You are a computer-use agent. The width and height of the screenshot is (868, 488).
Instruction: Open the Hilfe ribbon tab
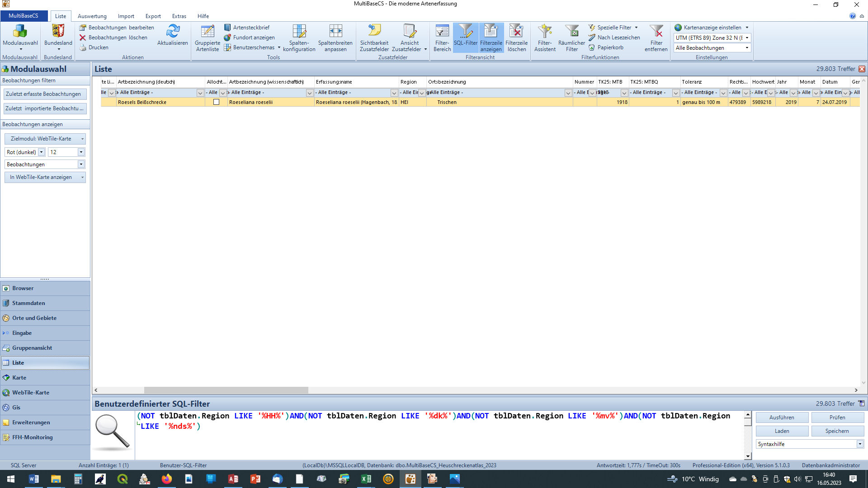[x=203, y=16]
